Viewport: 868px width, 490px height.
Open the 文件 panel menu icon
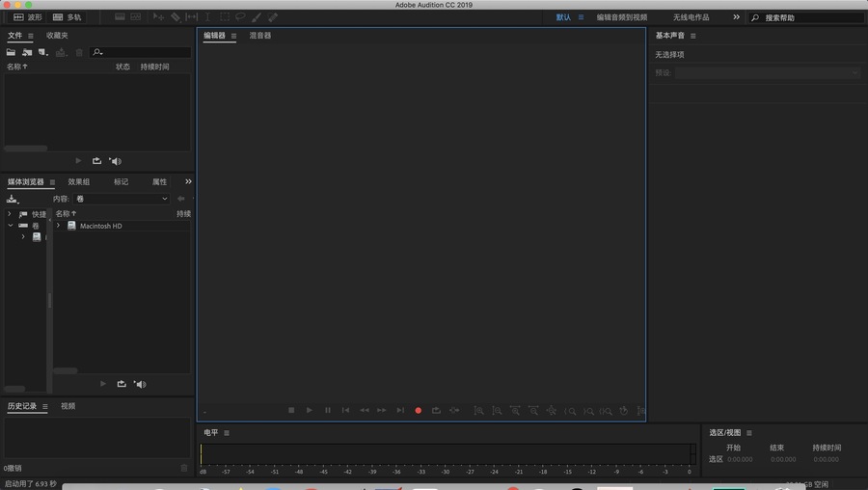click(31, 36)
